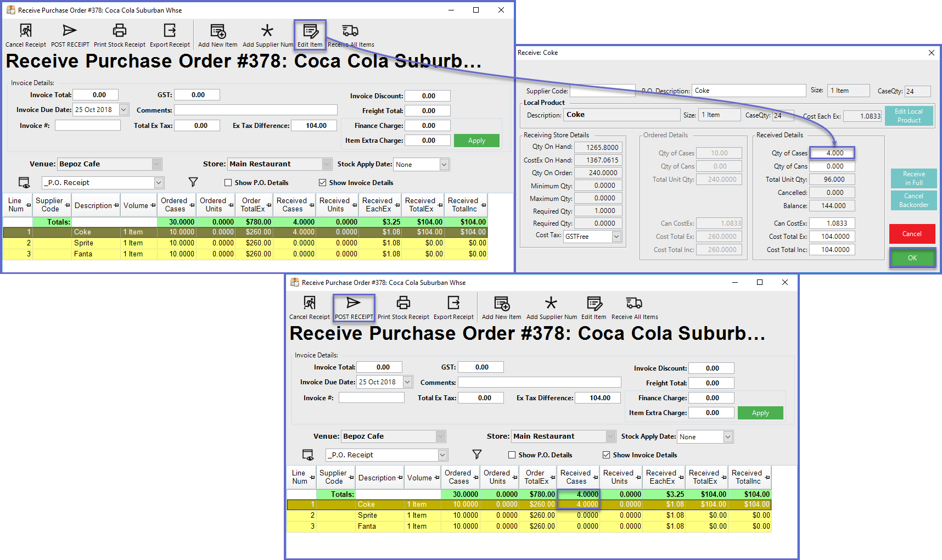This screenshot has height=560, width=942.
Task: Click filter funnel icon in bottom window
Action: [477, 454]
